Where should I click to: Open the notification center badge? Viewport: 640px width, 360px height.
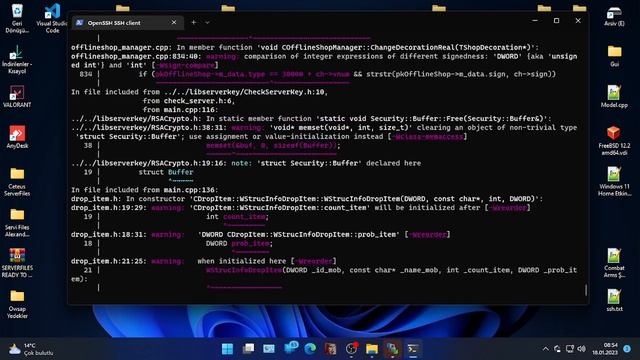[x=627, y=349]
